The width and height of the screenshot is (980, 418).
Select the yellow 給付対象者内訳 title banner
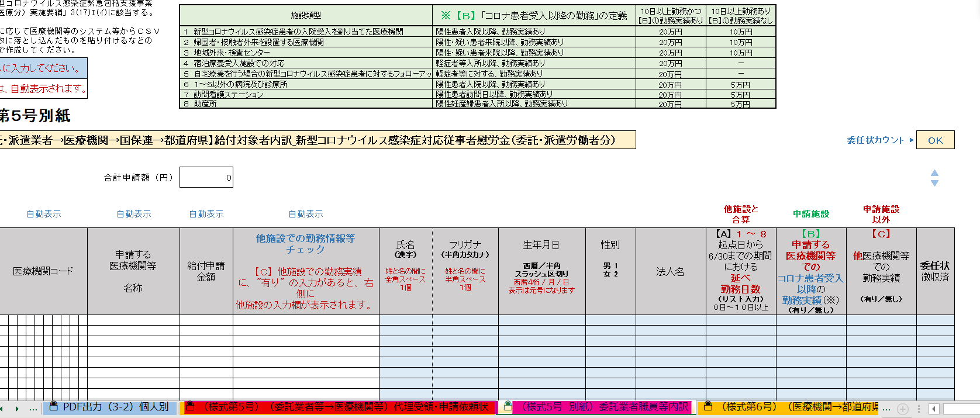(x=318, y=140)
